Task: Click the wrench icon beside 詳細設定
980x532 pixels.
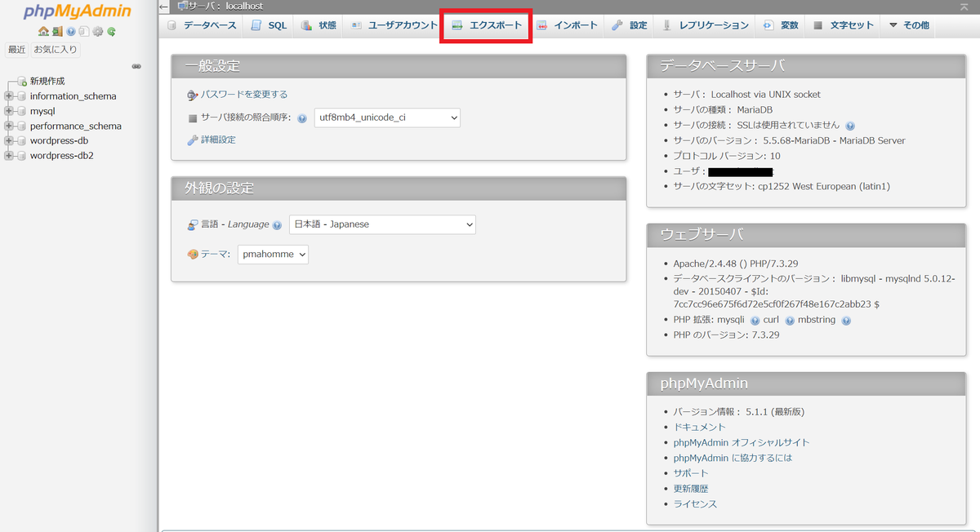Action: (193, 140)
